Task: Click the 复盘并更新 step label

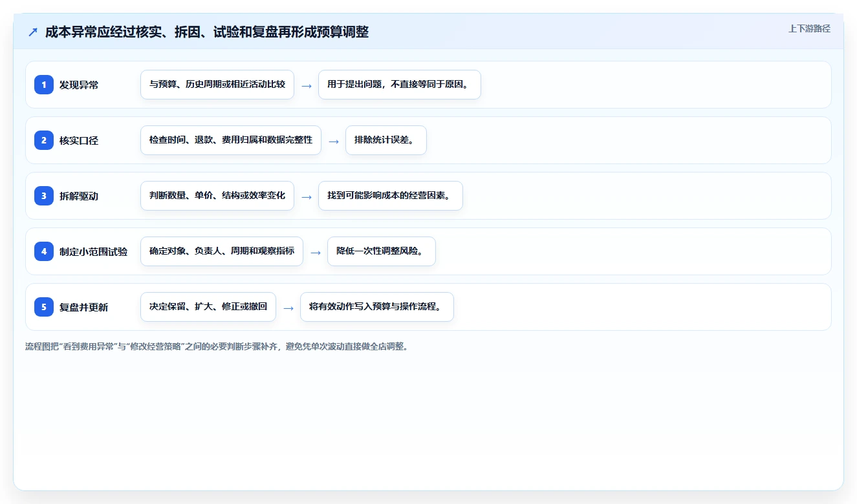Action: (83, 307)
